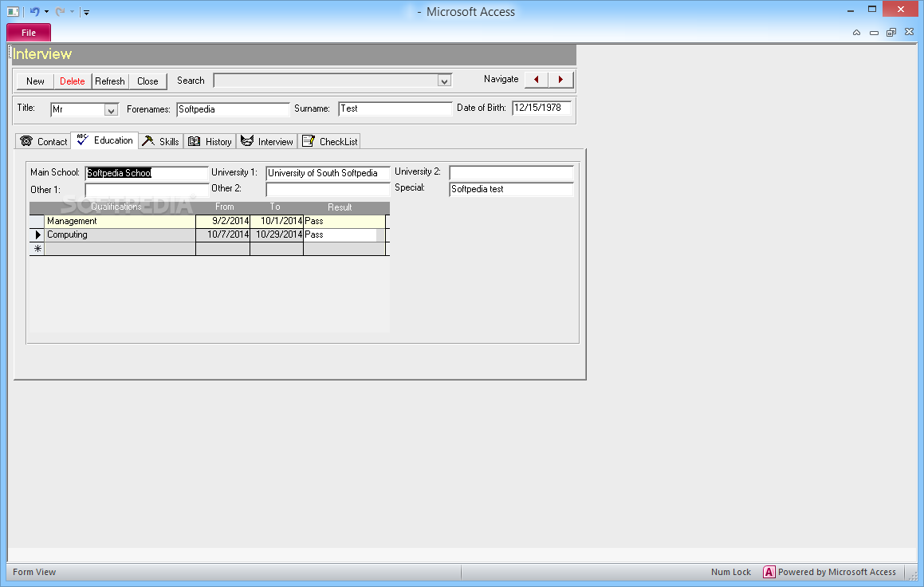
Task: Click the 9/2/2014 From date cell
Action: [x=222, y=221]
